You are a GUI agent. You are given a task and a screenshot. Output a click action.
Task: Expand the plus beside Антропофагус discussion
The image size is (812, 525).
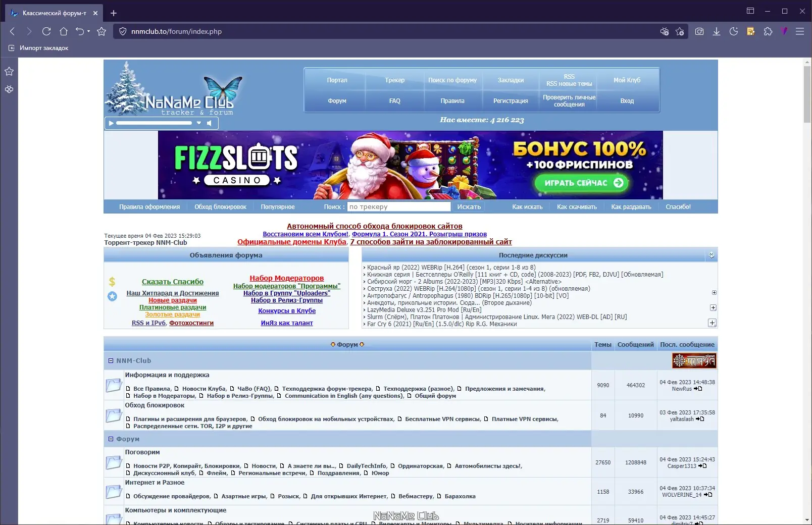click(x=714, y=292)
